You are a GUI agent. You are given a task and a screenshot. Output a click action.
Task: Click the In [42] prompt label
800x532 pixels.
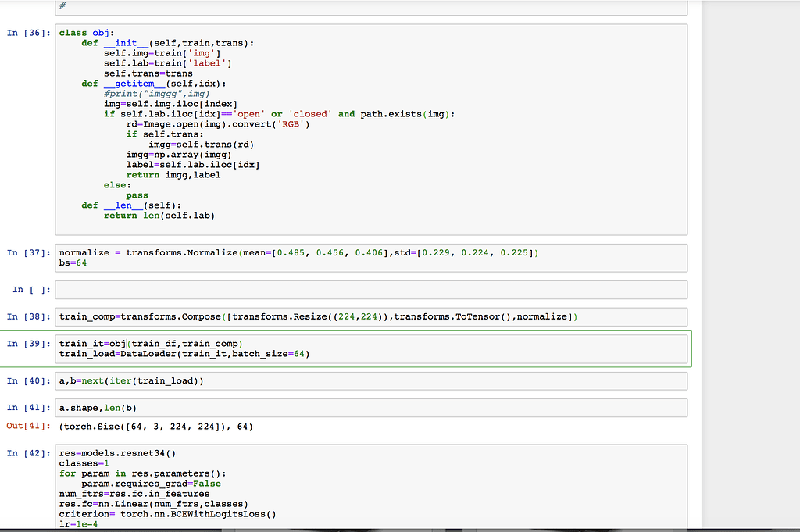pyautogui.click(x=29, y=453)
